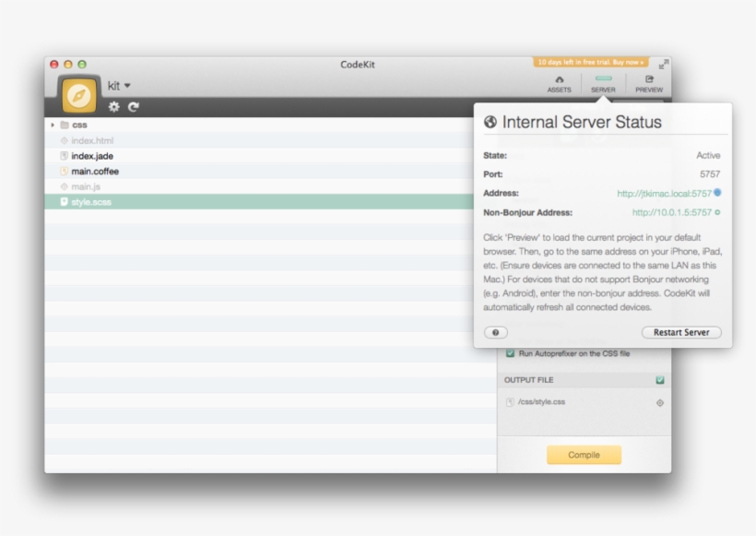Click the index.jade file icon
This screenshot has width=756, height=536.
point(65,156)
